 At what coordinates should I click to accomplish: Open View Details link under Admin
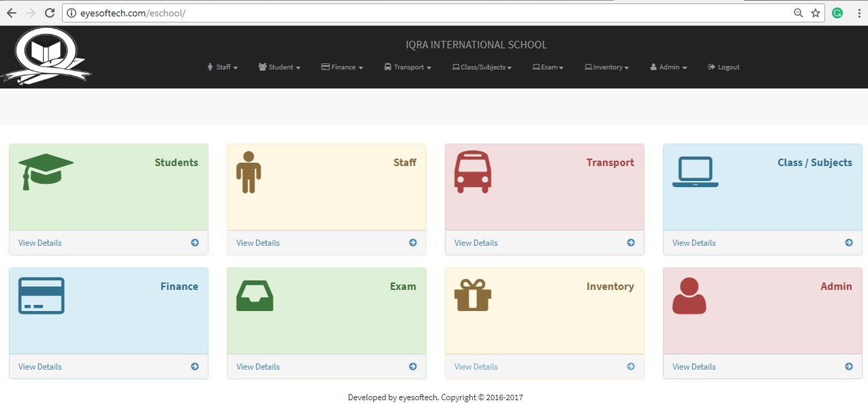pyautogui.click(x=694, y=367)
